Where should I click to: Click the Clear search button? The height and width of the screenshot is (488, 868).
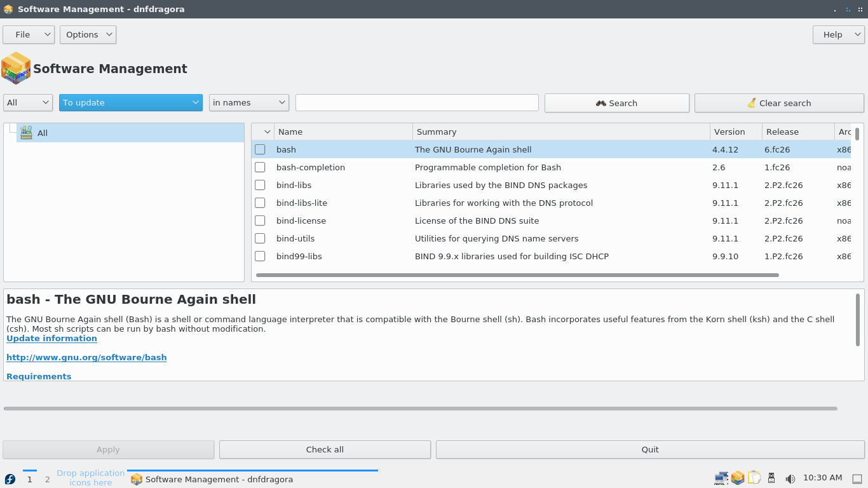click(x=779, y=103)
